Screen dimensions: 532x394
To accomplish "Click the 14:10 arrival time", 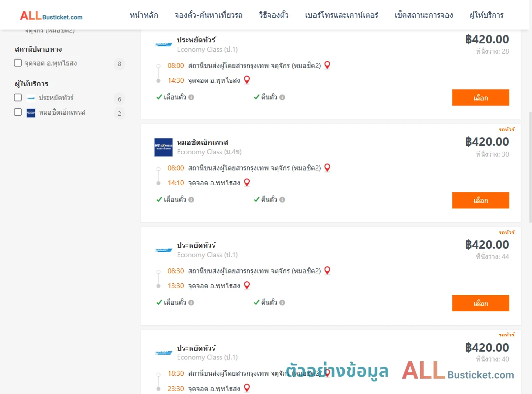I will 176,183.
